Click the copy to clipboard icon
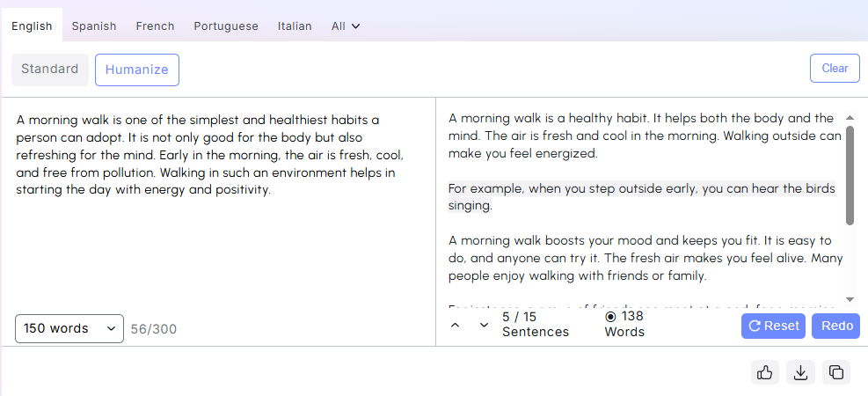The width and height of the screenshot is (868, 396). point(835,372)
